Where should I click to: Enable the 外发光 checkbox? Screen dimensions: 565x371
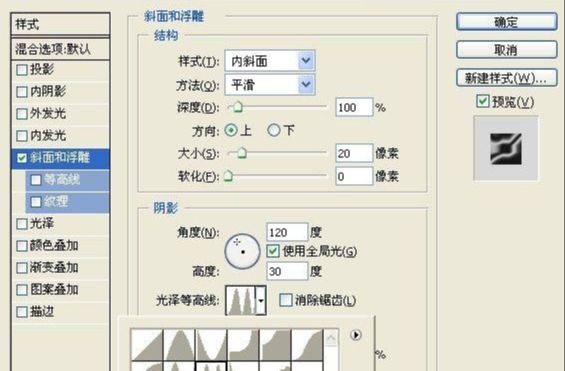coord(22,114)
